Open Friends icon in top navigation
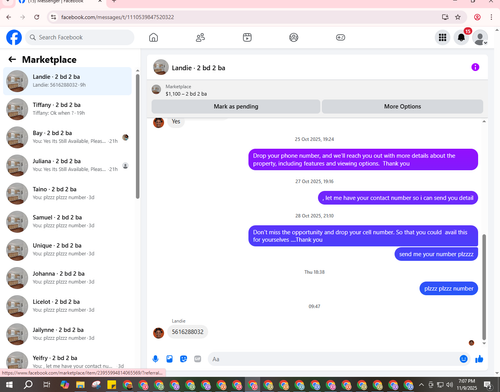 tap(200, 37)
